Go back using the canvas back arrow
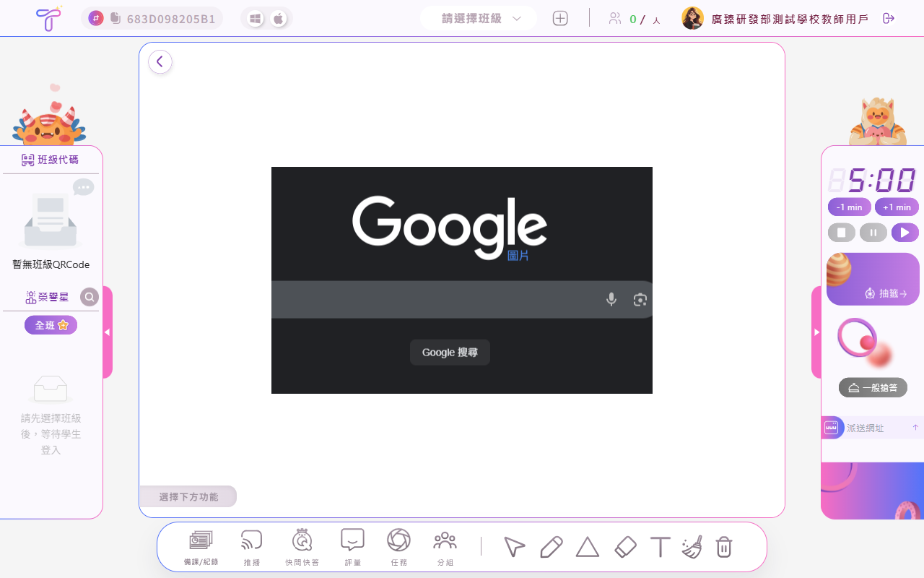 (x=160, y=62)
